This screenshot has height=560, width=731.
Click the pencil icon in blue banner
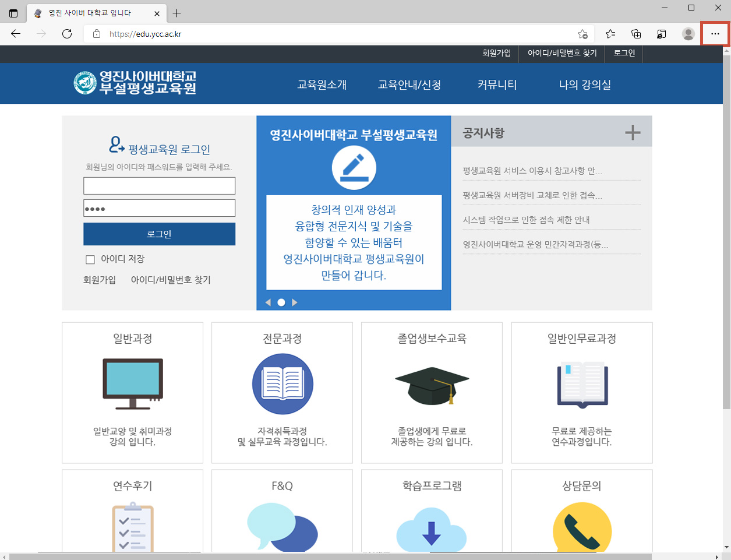354,168
